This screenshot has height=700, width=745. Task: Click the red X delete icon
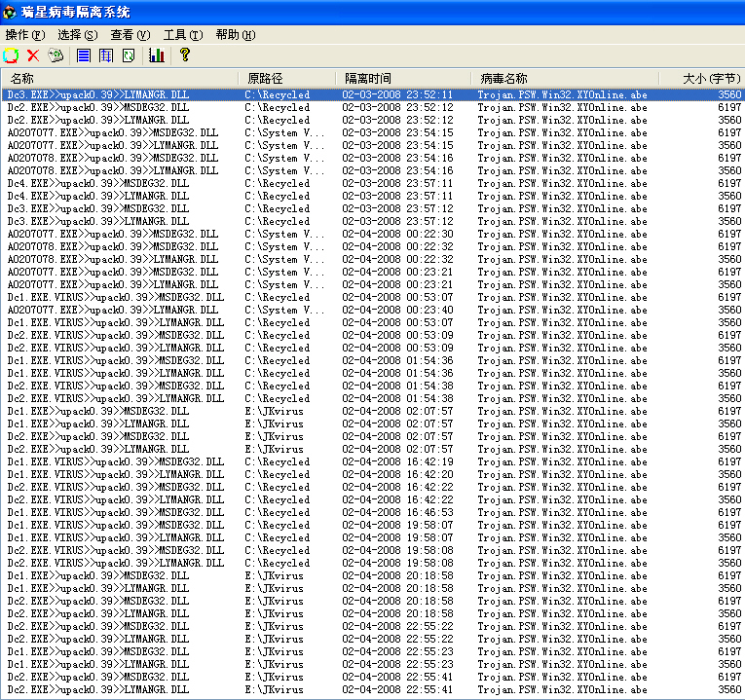[x=33, y=55]
